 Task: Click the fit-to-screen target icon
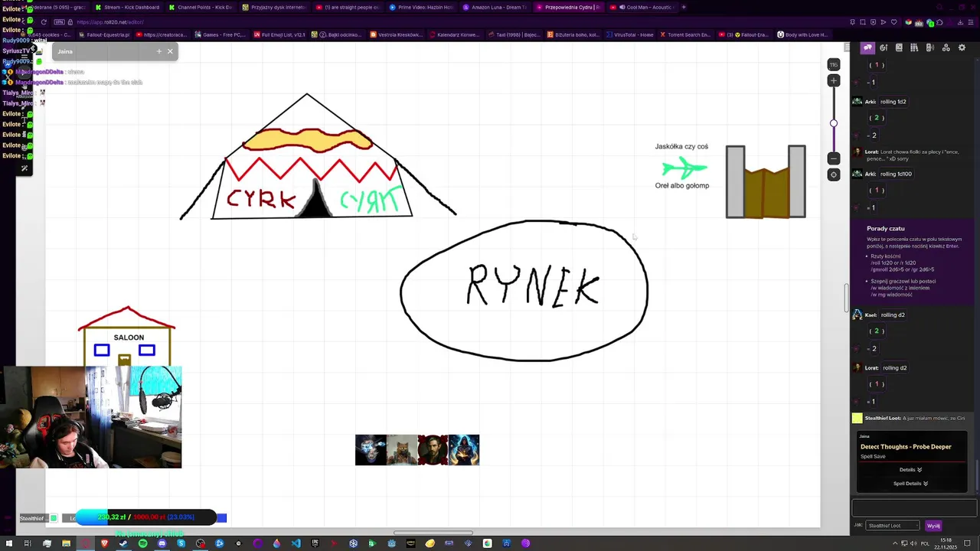pos(834,174)
